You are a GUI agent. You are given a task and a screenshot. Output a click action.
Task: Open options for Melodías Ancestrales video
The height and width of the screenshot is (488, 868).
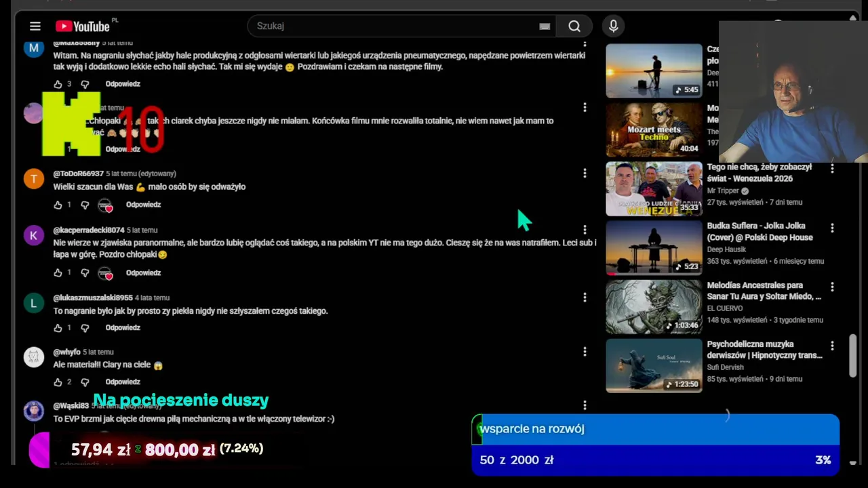pos(832,287)
